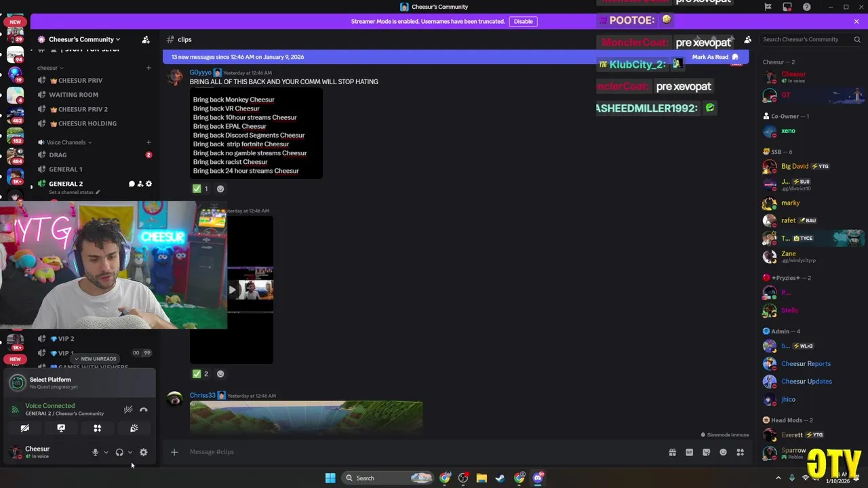Open GENERAL 2 channel settings gear

pyautogui.click(x=149, y=184)
